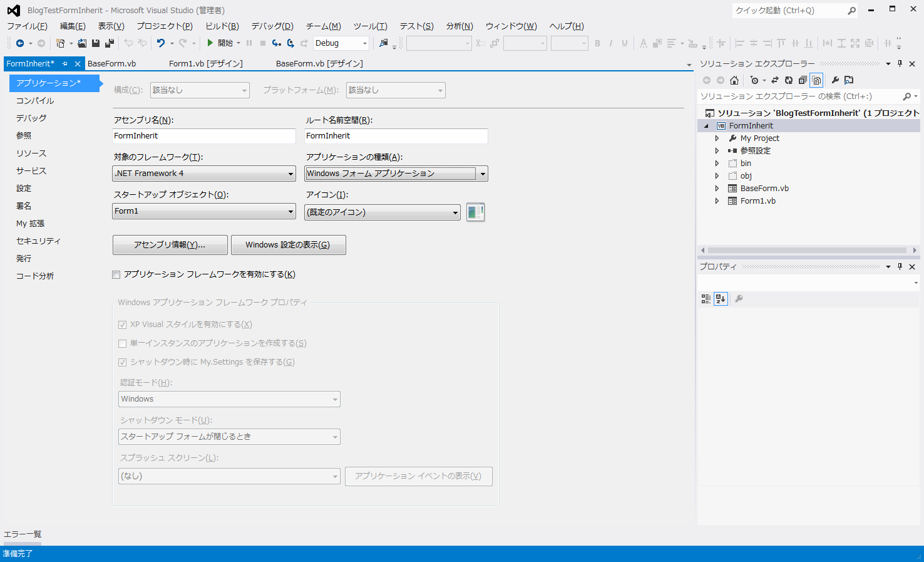Open the ツール menu
The width and height of the screenshot is (924, 562).
pos(370,26)
